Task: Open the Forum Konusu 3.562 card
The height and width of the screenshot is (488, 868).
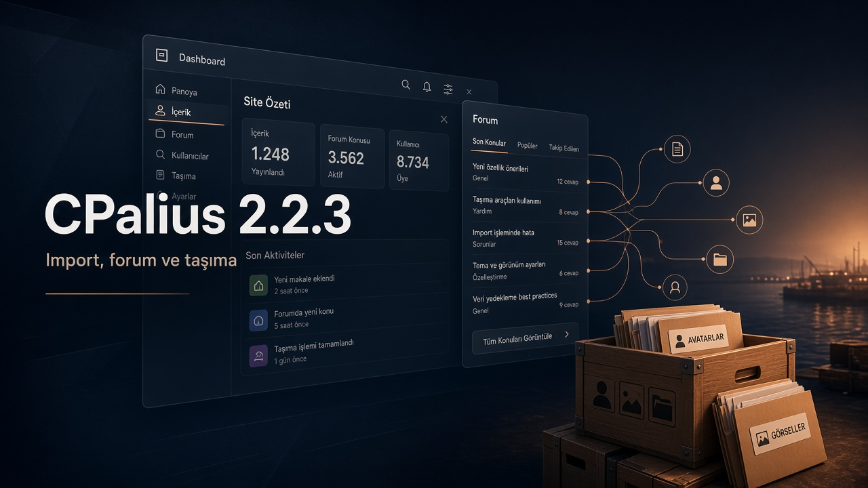Action: [352, 158]
